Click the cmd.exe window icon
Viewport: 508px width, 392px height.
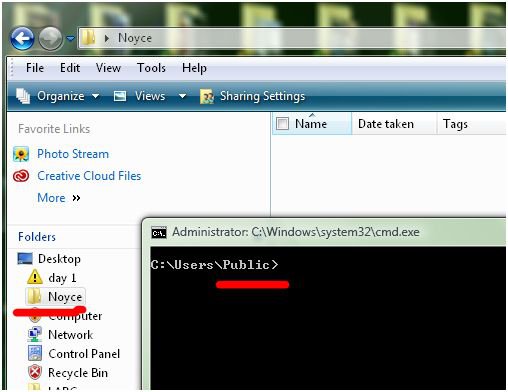coord(159,233)
